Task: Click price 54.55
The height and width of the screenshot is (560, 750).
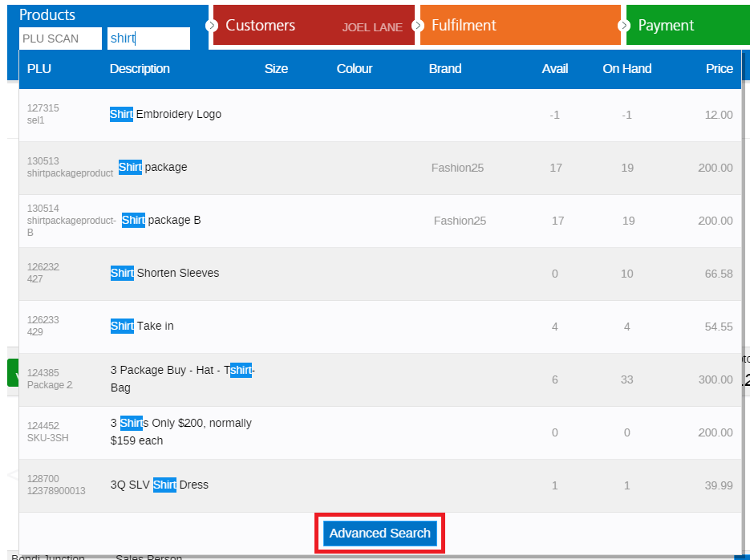Action: (x=719, y=327)
